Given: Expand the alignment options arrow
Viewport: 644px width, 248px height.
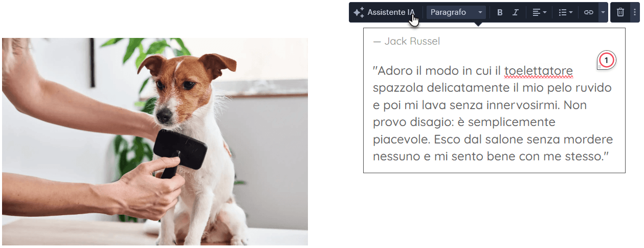Looking at the screenshot, I should coord(545,12).
